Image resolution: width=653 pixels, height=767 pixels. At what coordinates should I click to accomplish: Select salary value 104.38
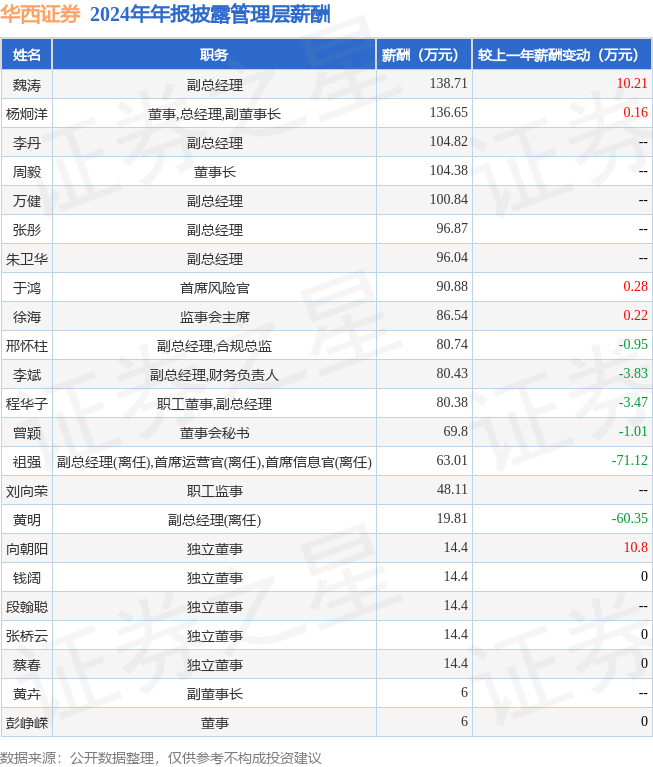tap(449, 170)
